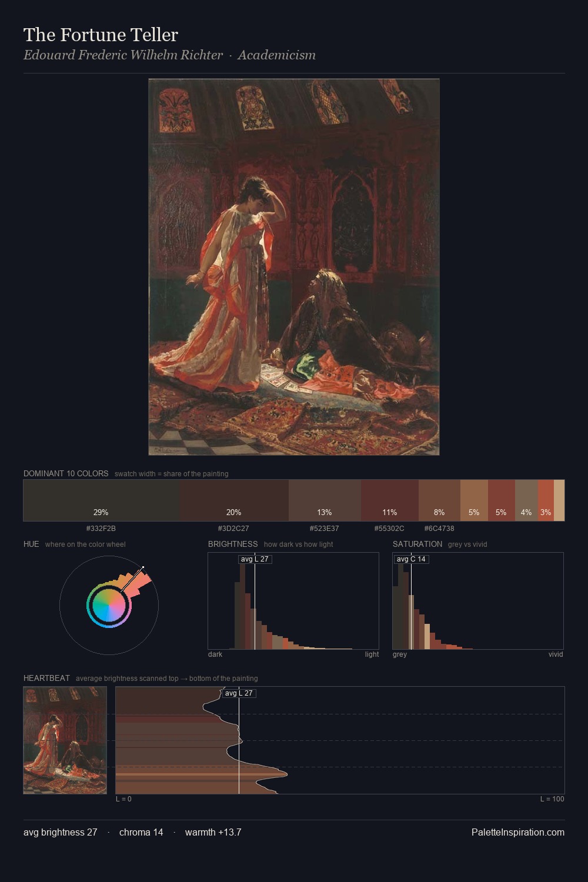
Task: Select the 4% grey-brown swatch
Action: pos(526,500)
